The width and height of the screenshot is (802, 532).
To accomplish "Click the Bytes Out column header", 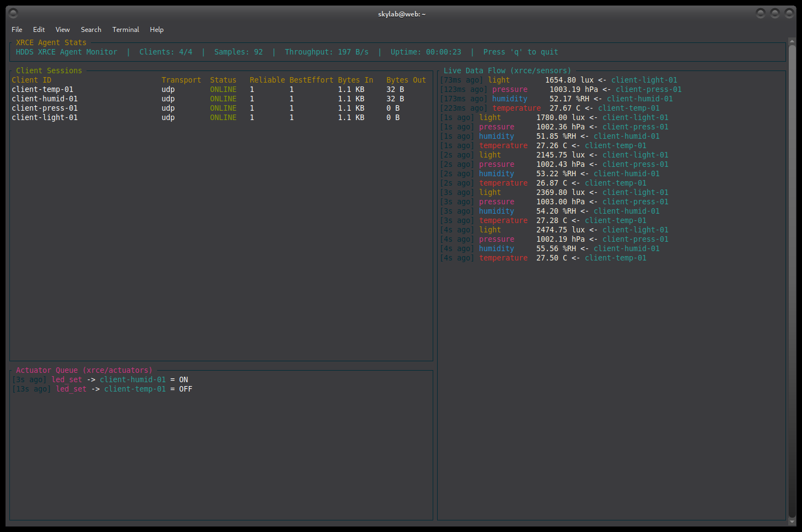I will [x=406, y=80].
